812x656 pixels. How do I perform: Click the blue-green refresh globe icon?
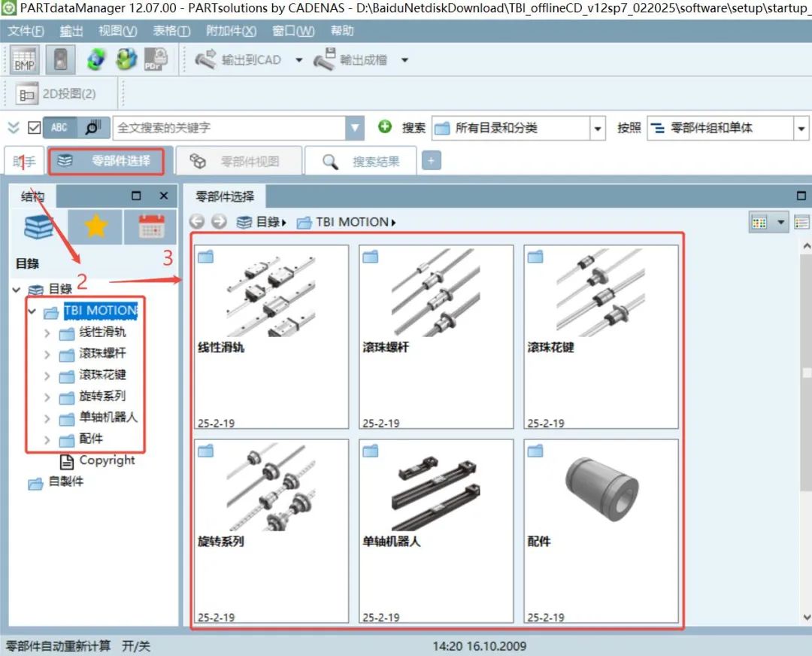96,59
